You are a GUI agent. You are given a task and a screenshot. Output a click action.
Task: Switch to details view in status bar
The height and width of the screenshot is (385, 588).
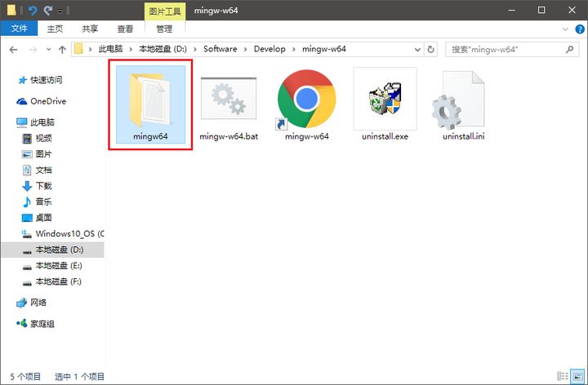563,376
